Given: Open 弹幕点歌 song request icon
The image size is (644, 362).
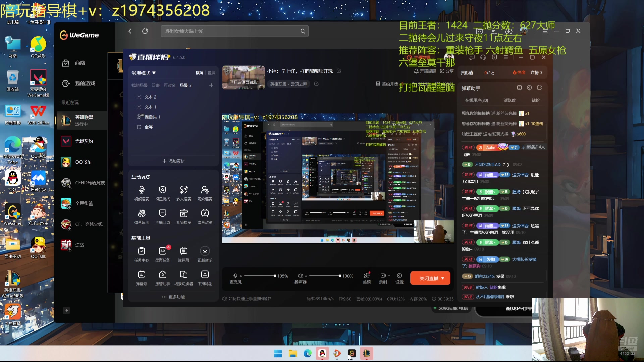Looking at the screenshot, I should 205,217.
